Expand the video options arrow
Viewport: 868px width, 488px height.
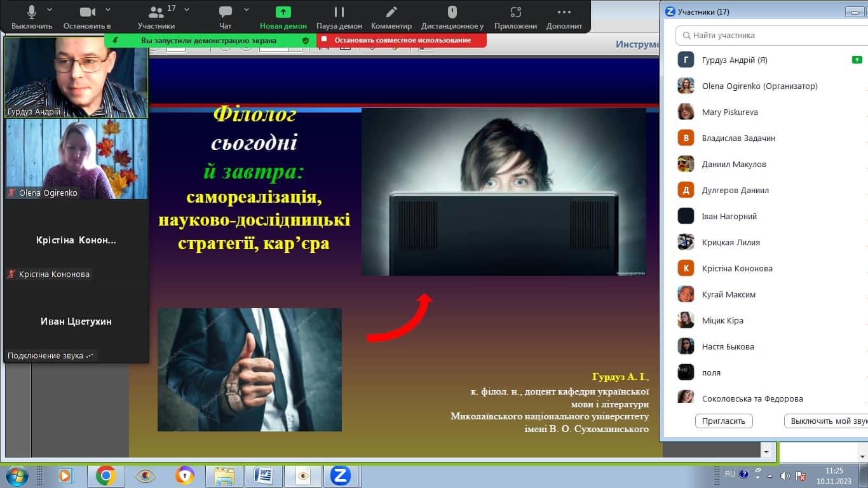tap(107, 10)
